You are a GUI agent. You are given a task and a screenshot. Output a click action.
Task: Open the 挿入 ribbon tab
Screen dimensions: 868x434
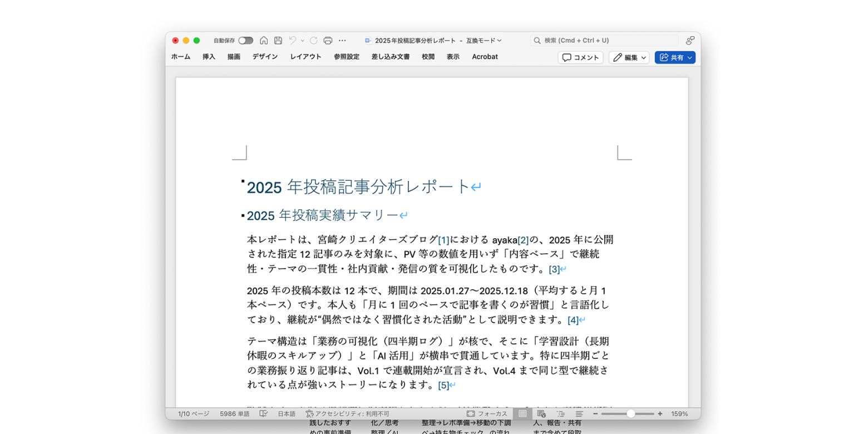pyautogui.click(x=209, y=57)
